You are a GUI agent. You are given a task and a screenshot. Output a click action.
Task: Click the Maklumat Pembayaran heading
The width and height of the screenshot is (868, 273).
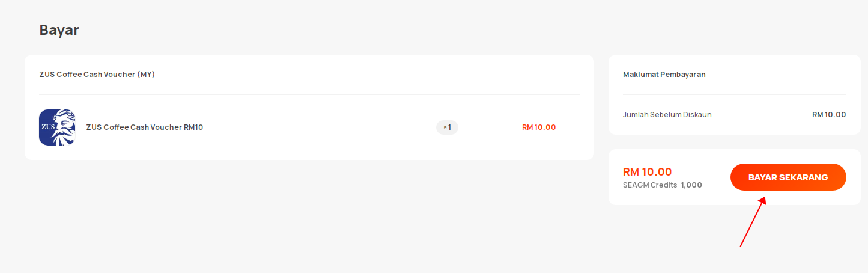click(x=664, y=75)
